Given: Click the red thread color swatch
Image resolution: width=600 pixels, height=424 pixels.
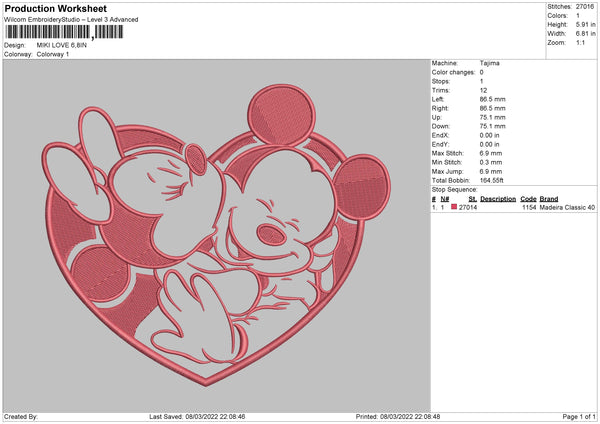Looking at the screenshot, I should [x=454, y=207].
